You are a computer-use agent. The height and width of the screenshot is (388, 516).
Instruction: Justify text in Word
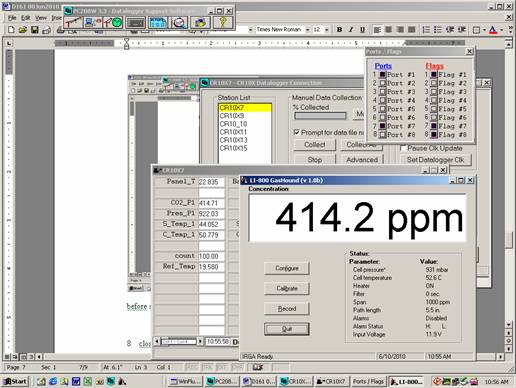[412, 30]
